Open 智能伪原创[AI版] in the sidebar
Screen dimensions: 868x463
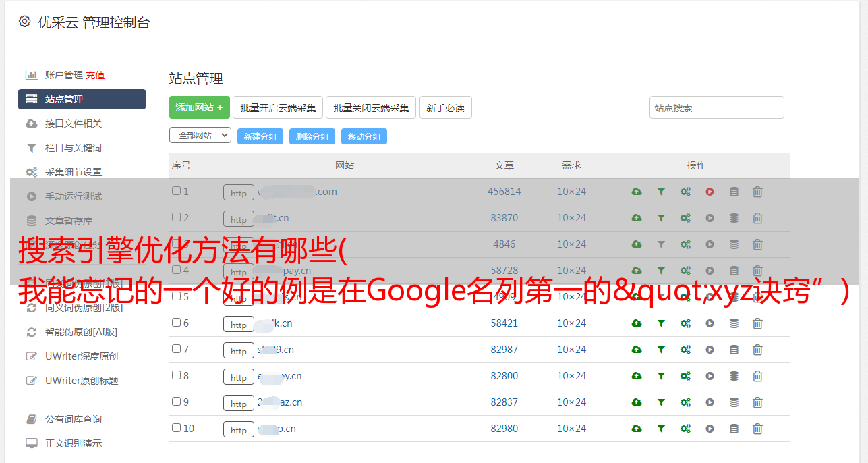click(x=82, y=332)
